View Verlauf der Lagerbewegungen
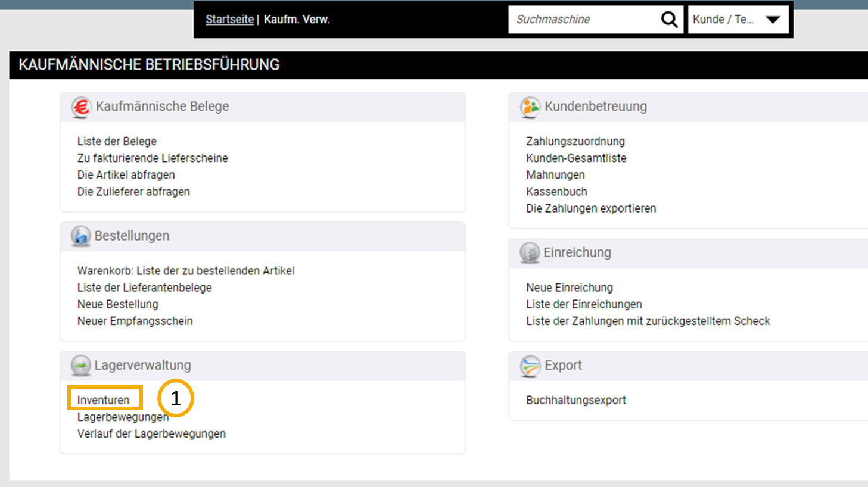The height and width of the screenshot is (487, 868). click(151, 434)
